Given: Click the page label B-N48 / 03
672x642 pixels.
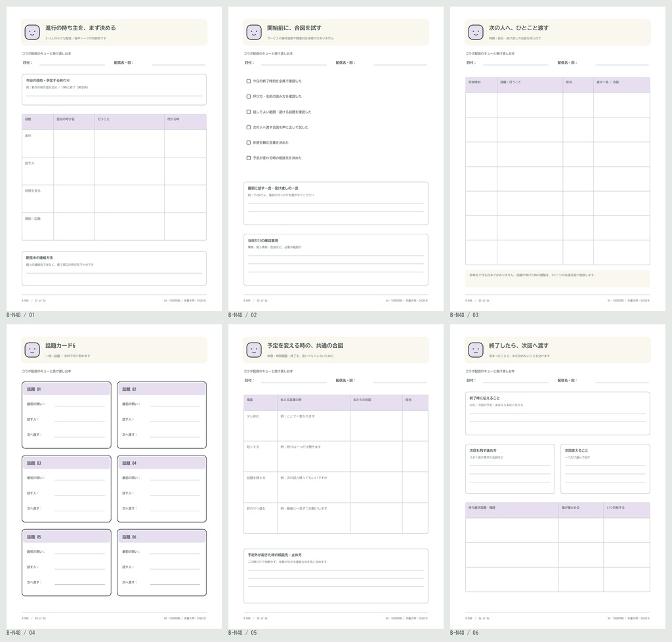Looking at the screenshot, I should pyautogui.click(x=464, y=315).
